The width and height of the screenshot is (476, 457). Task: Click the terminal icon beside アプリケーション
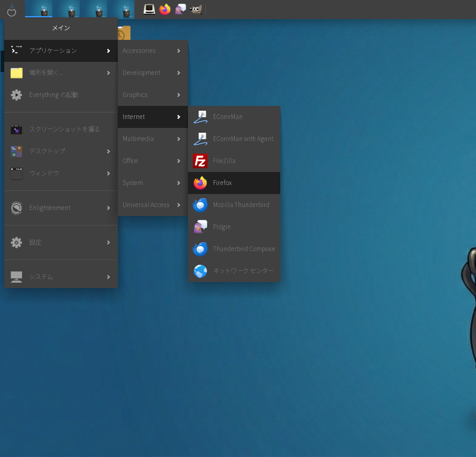(x=17, y=50)
